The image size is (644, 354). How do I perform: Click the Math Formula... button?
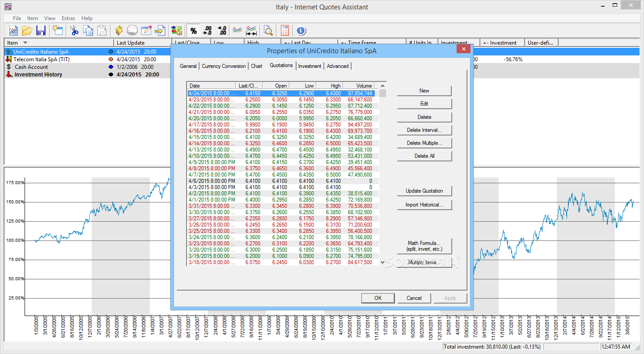click(x=424, y=246)
